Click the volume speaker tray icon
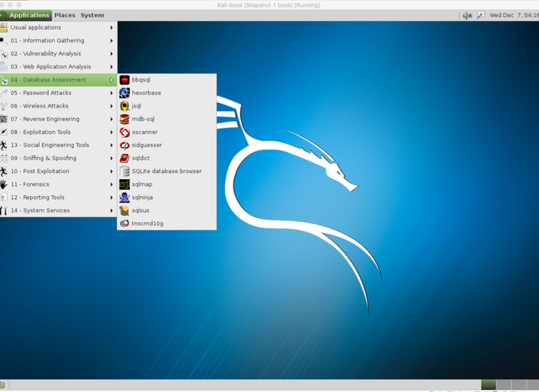This screenshot has width=539, height=392. click(x=467, y=15)
